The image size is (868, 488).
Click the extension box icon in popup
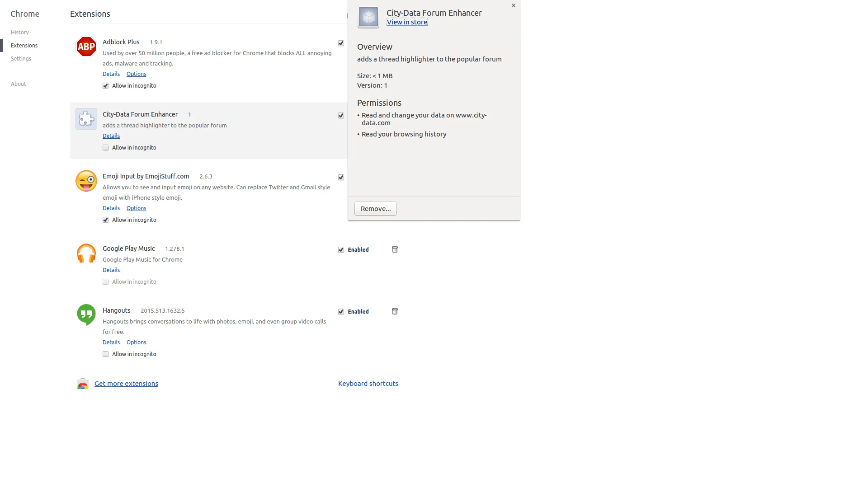368,18
